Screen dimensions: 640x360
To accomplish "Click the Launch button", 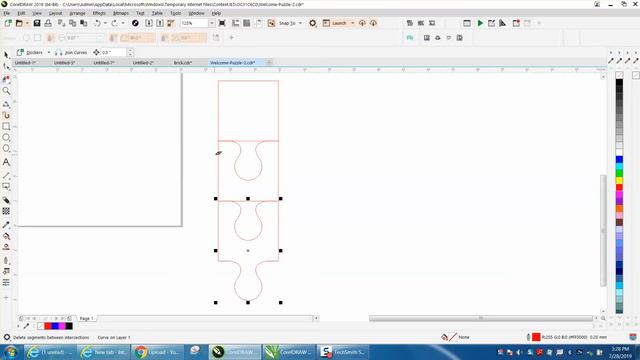I will 335,23.
